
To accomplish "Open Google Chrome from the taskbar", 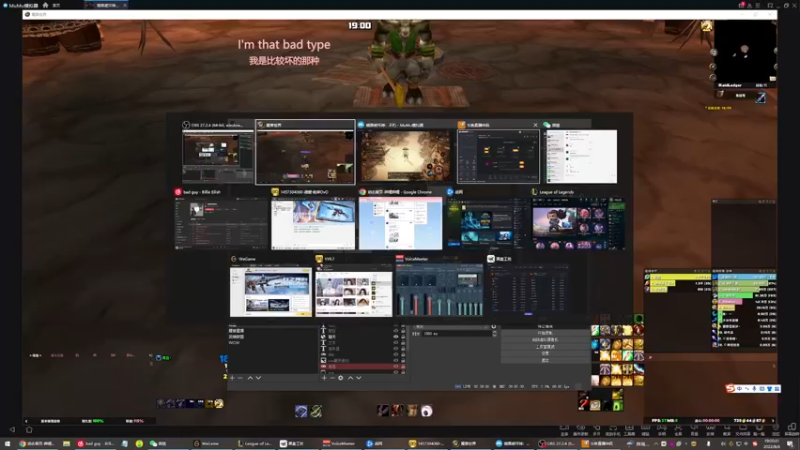I will tap(37, 444).
